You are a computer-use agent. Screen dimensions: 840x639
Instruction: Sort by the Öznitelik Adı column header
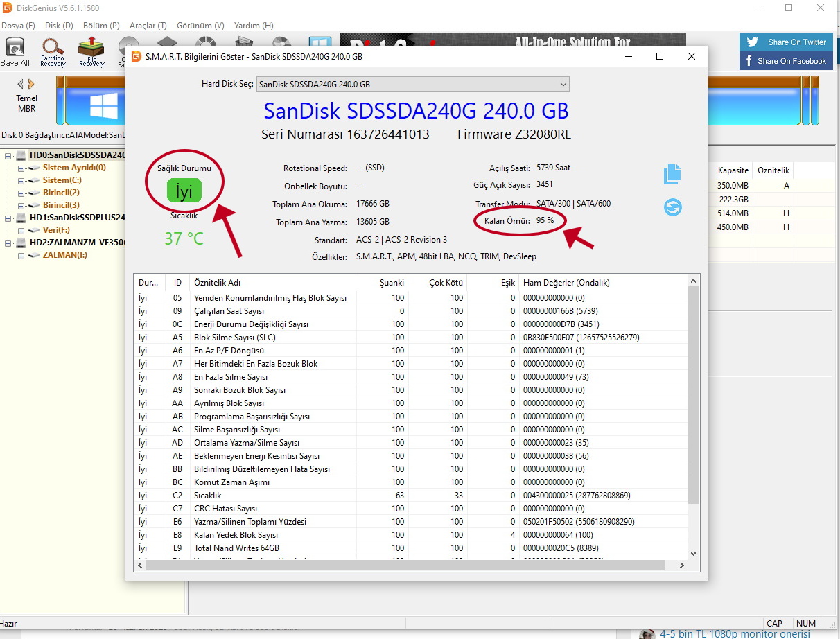(x=272, y=283)
